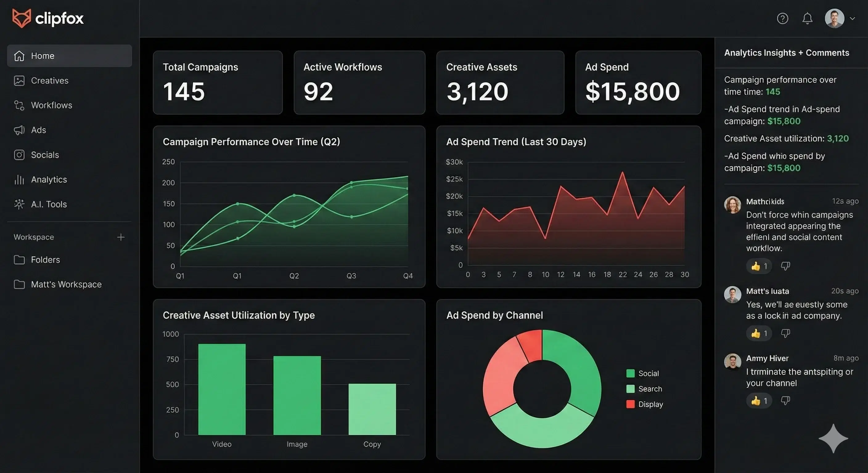Select the Socials camera icon

[19, 155]
